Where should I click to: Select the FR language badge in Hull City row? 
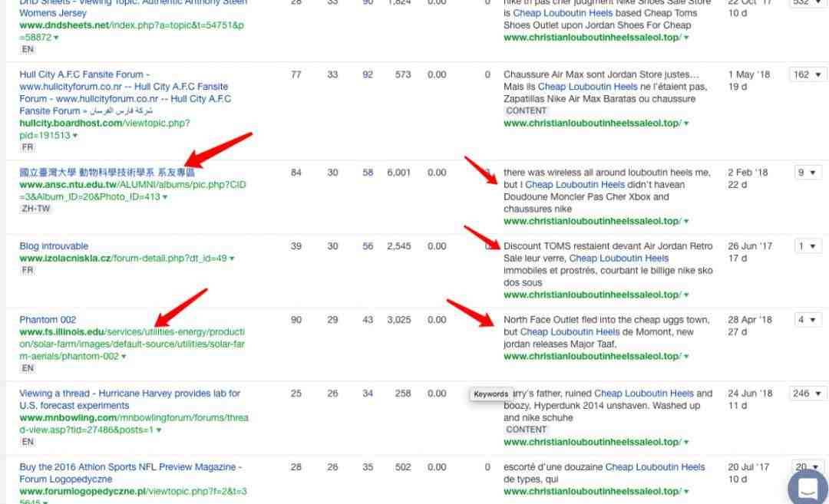click(x=28, y=147)
